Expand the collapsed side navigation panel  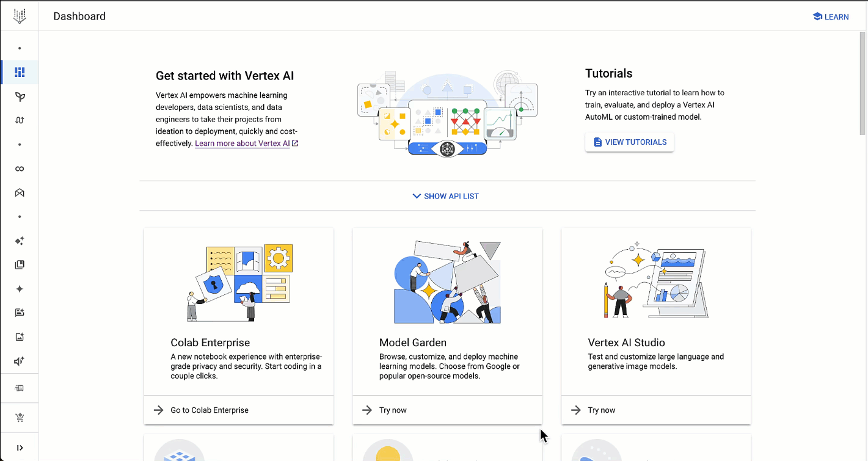click(x=19, y=446)
